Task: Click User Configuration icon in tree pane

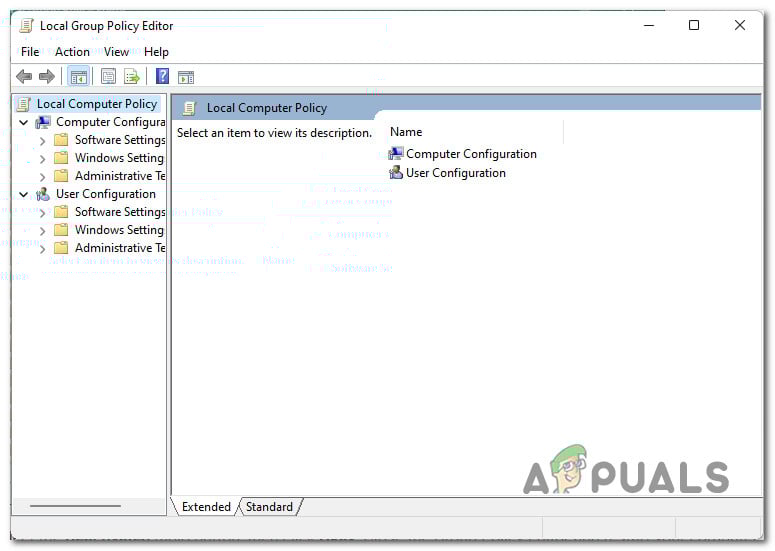Action: [43, 194]
